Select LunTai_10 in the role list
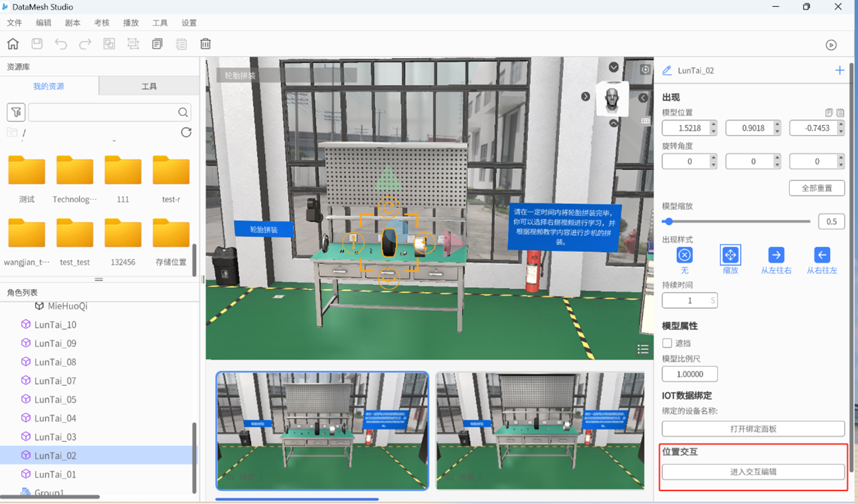The height and width of the screenshot is (504, 858). [55, 324]
